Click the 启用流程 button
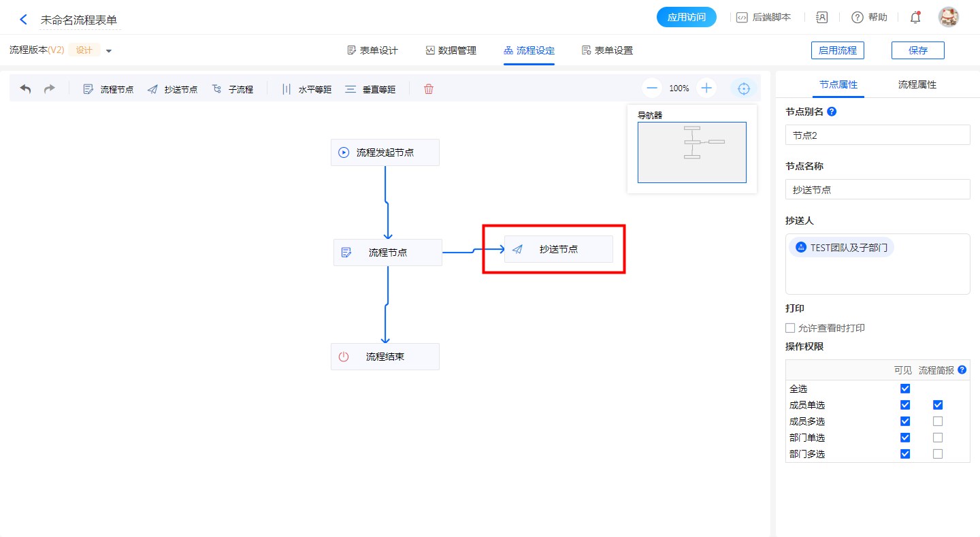This screenshot has width=980, height=537. click(837, 50)
